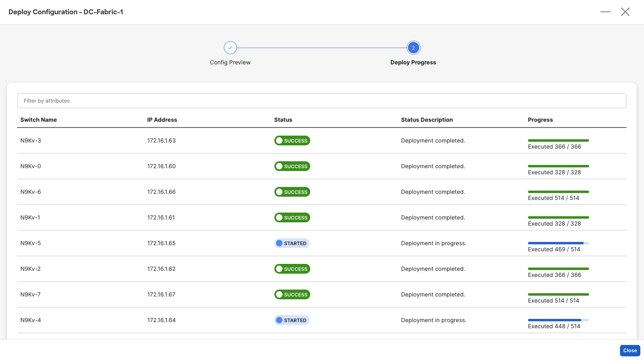Click IP address 172.16.1.60
644x360 pixels.
tap(162, 166)
